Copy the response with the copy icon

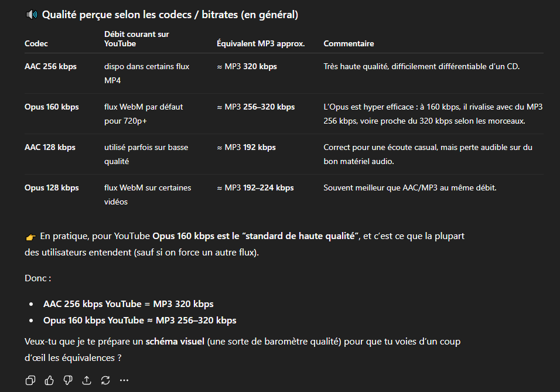[x=30, y=380]
